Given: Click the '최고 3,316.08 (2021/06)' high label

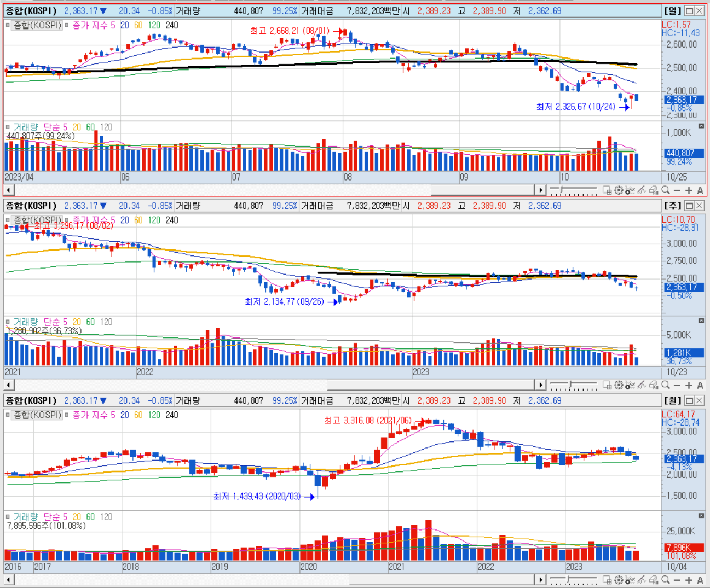Looking at the screenshot, I should [x=367, y=421].
